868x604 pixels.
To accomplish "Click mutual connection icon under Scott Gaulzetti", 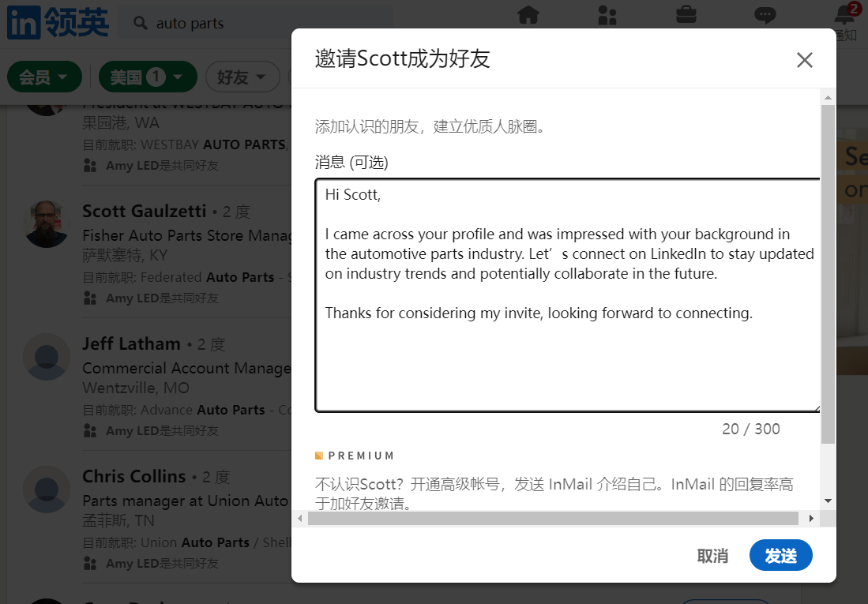I will tap(90, 298).
